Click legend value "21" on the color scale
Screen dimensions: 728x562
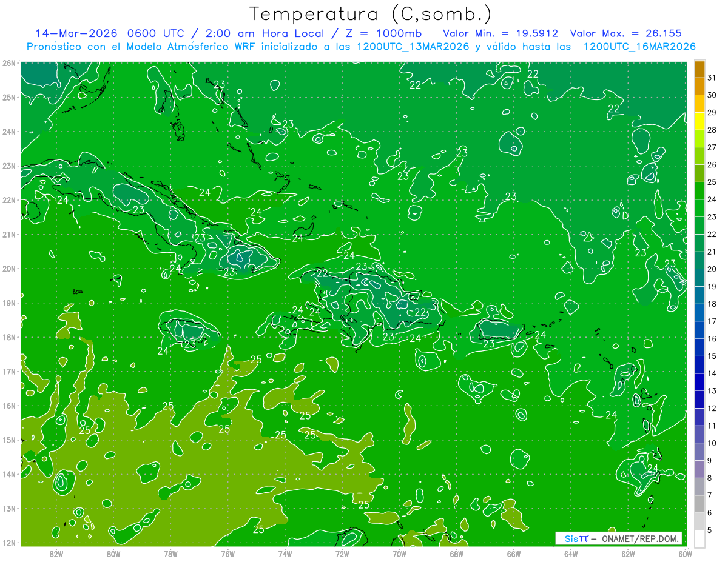(712, 252)
